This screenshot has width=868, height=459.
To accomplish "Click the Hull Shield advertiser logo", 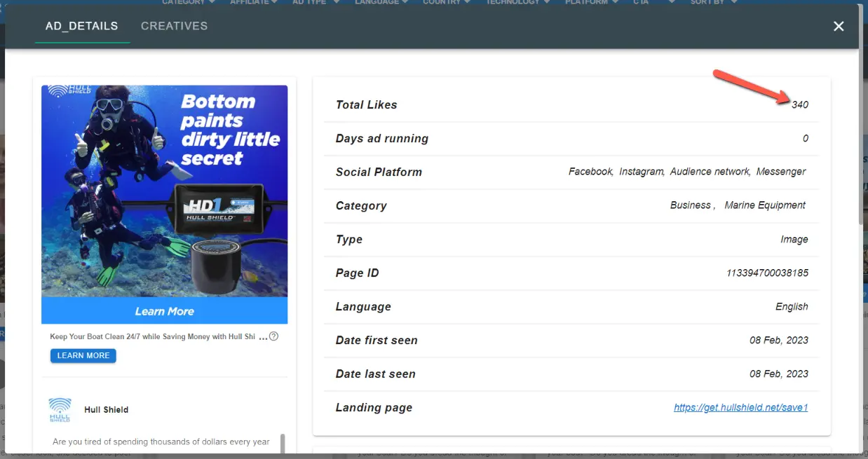I will coord(60,409).
